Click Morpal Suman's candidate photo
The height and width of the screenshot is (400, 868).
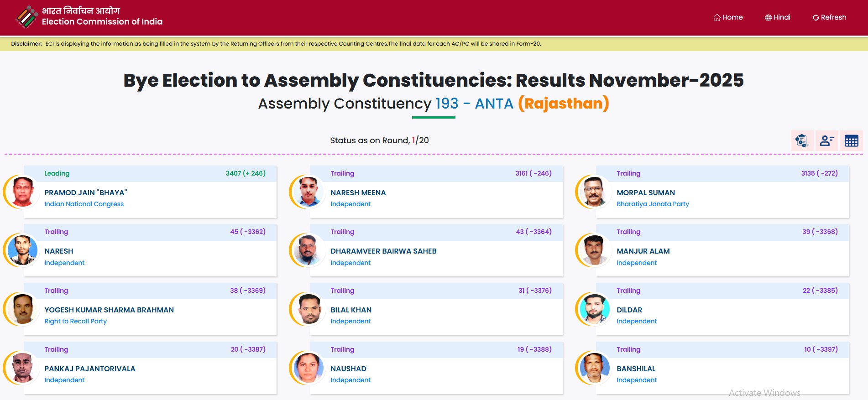point(595,192)
